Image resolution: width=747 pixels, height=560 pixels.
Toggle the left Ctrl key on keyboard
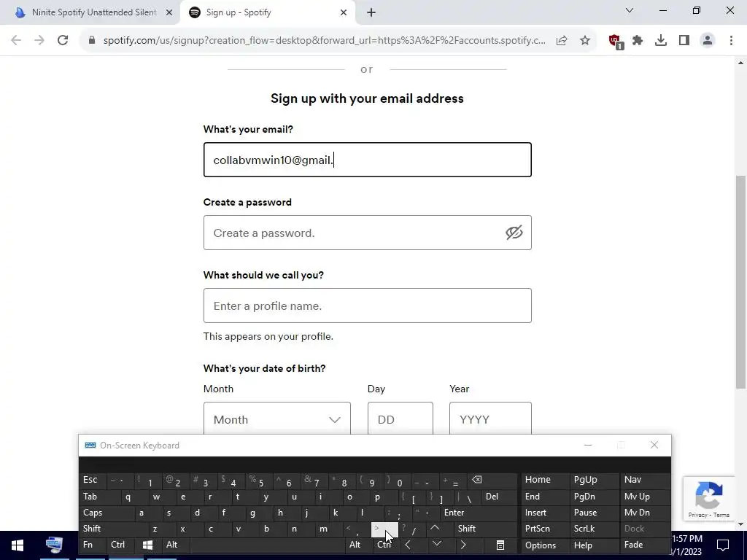click(x=121, y=545)
